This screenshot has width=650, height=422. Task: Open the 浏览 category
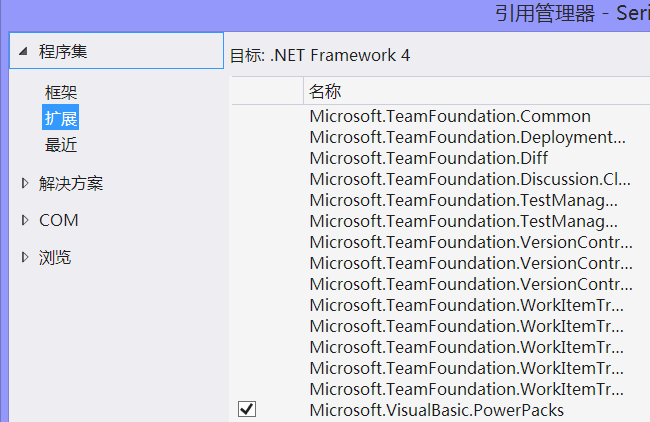[x=55, y=257]
